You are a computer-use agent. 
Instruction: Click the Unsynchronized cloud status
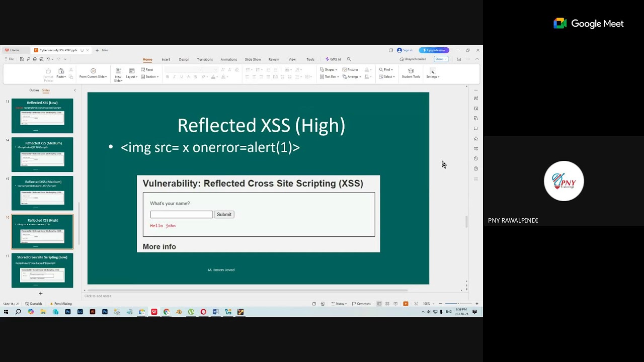coord(413,59)
